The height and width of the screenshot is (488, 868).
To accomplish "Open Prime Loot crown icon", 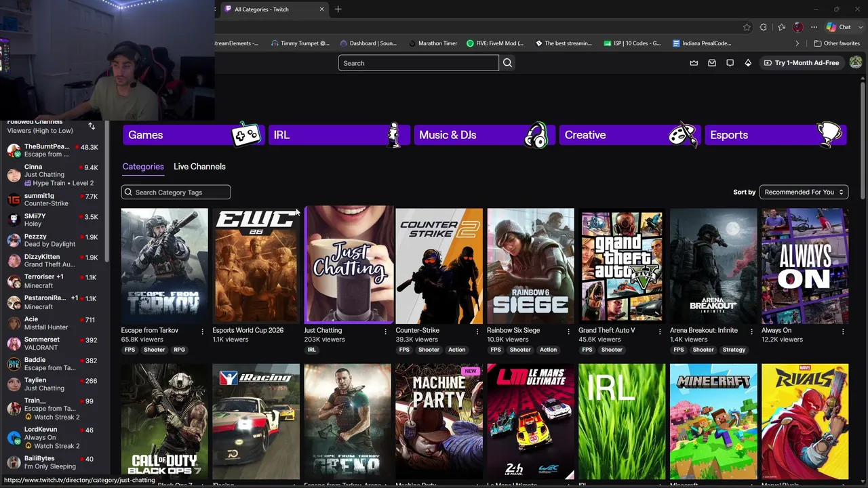I will pos(694,63).
